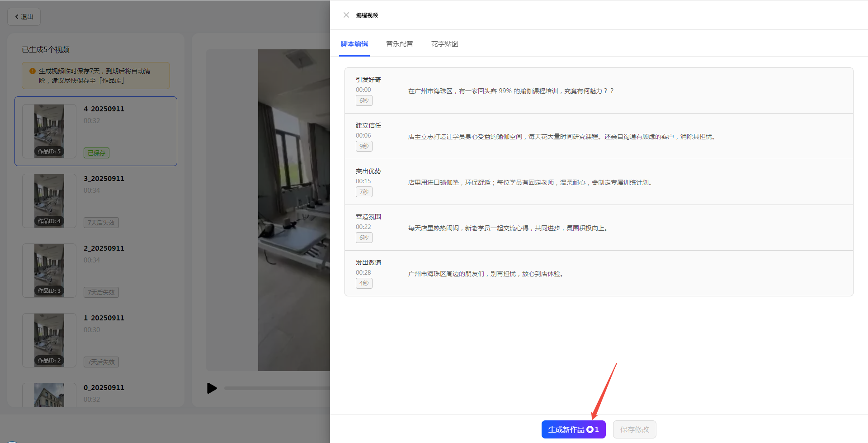
Task: Close the 编辑视频 panel with X icon
Action: tap(346, 15)
